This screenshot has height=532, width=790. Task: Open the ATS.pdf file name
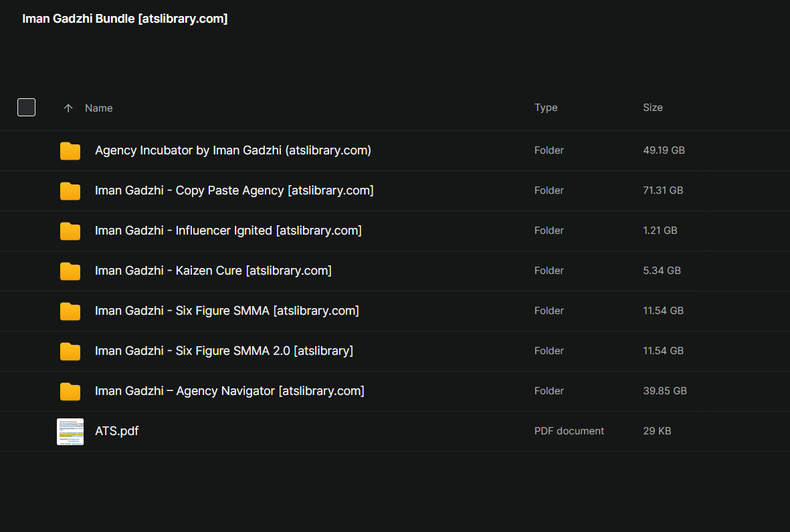[116, 431]
